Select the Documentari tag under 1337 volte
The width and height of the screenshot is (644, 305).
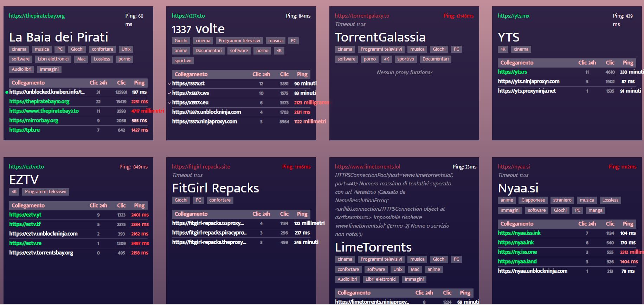point(208,51)
